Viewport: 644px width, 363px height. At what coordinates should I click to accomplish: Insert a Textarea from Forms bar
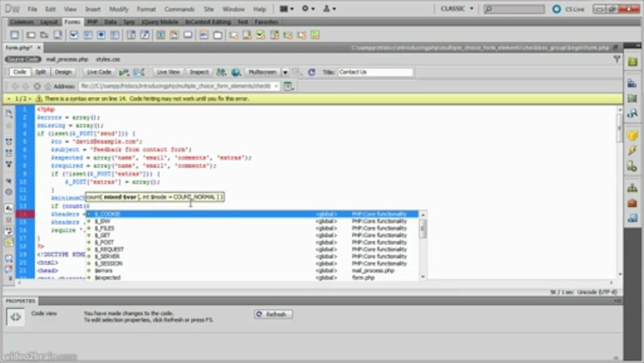(58, 35)
